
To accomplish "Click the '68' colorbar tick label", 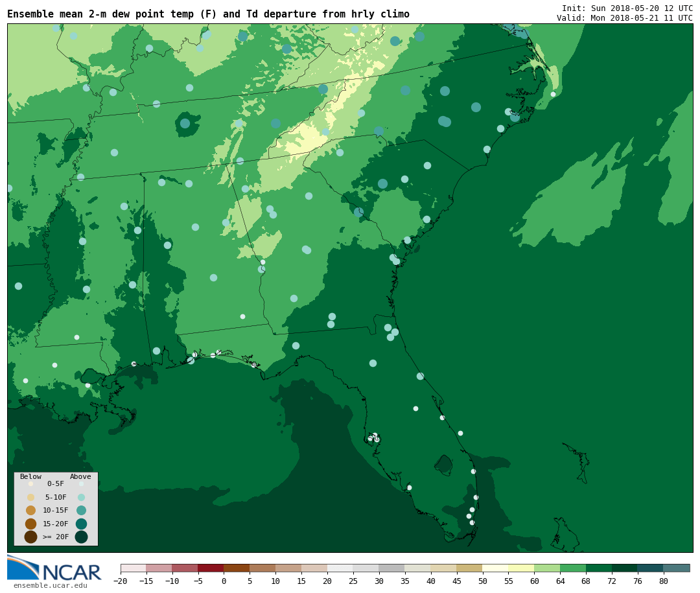I will (x=586, y=581).
